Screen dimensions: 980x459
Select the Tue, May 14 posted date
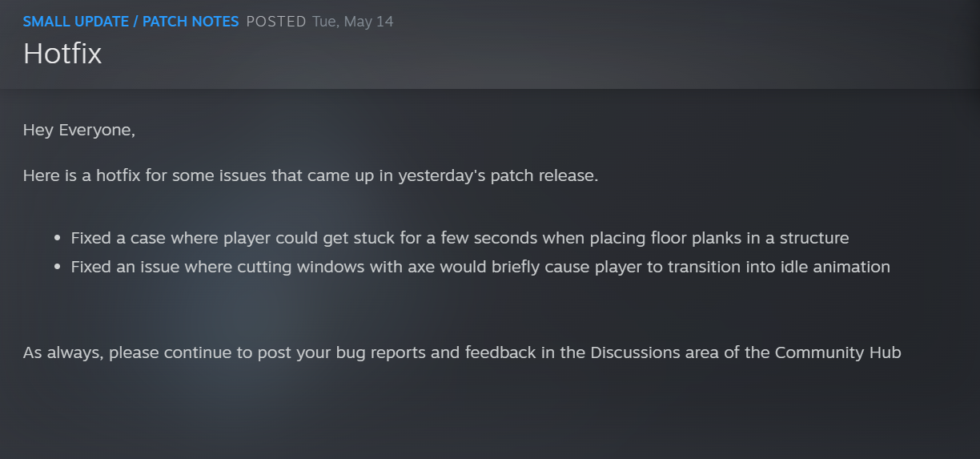[x=352, y=22]
